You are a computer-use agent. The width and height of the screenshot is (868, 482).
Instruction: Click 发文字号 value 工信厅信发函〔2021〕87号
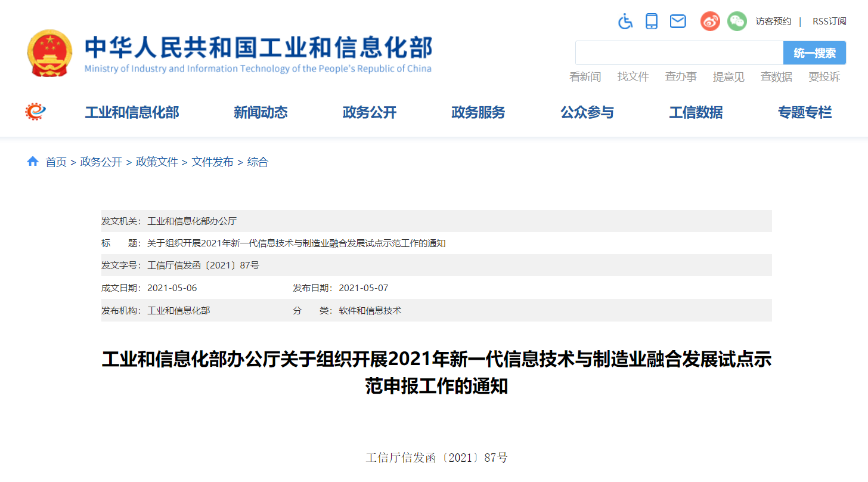203,265
